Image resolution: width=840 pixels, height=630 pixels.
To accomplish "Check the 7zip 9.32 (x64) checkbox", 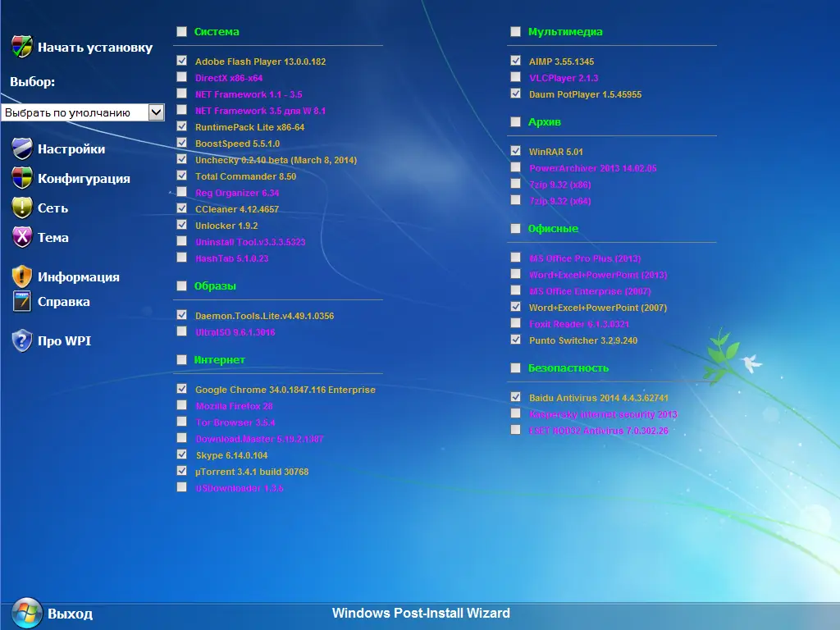I will [x=515, y=200].
